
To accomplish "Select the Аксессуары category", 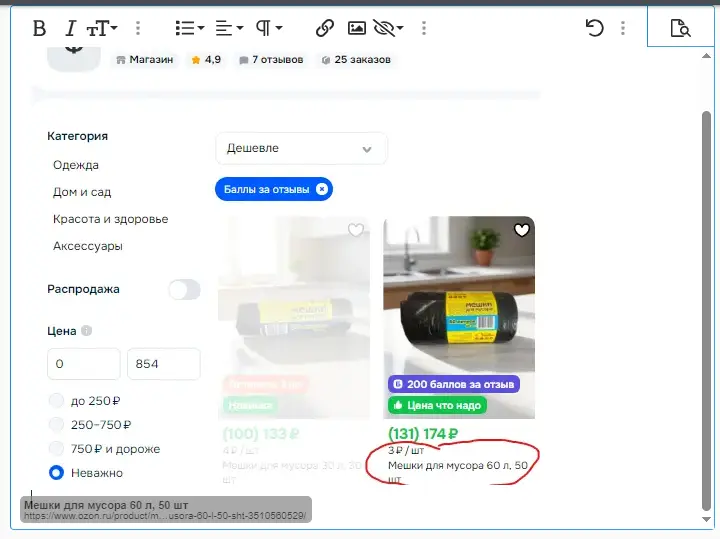I will tap(88, 246).
